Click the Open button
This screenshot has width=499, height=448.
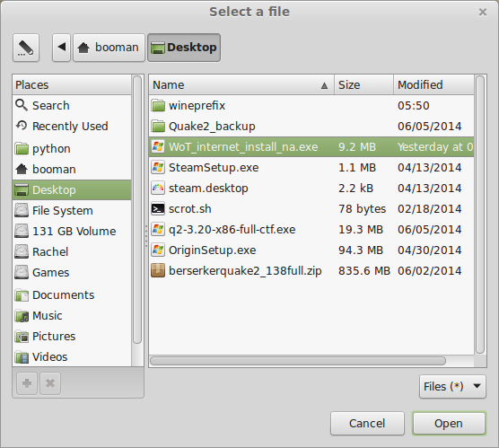tap(449, 424)
